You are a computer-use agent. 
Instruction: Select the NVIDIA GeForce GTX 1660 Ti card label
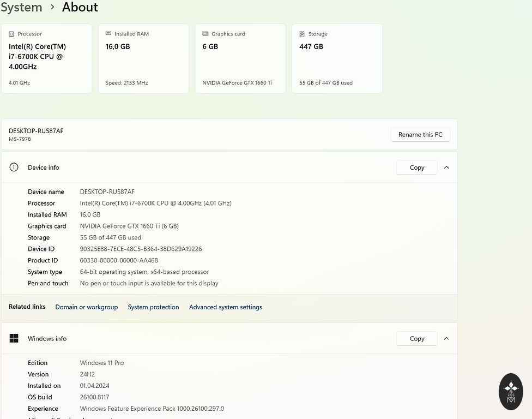237,83
